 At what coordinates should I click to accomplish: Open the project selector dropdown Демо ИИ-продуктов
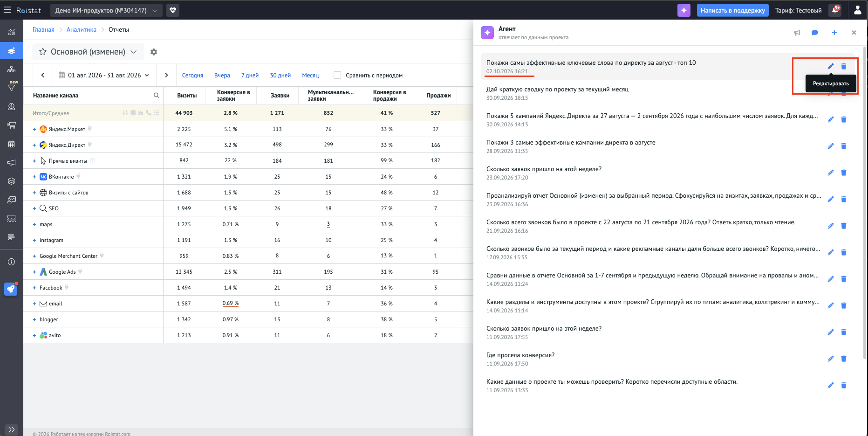point(106,10)
